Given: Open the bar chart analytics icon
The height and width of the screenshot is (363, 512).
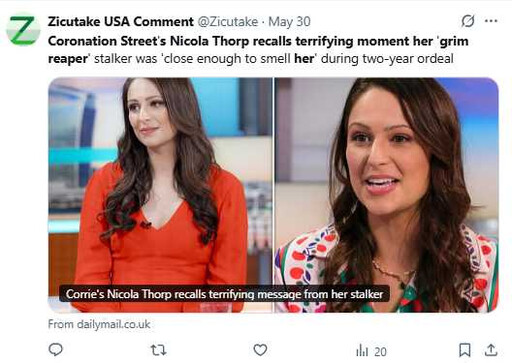Looking at the screenshot, I should (x=362, y=351).
